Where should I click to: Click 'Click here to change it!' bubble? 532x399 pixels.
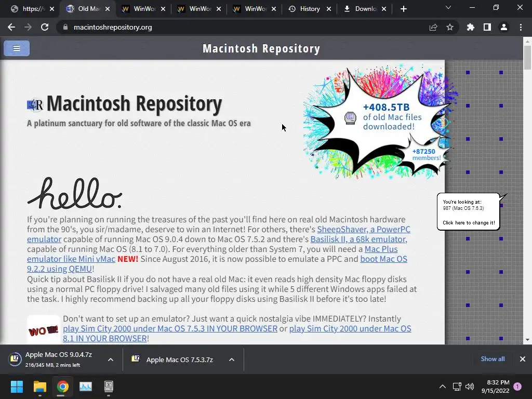(x=469, y=223)
